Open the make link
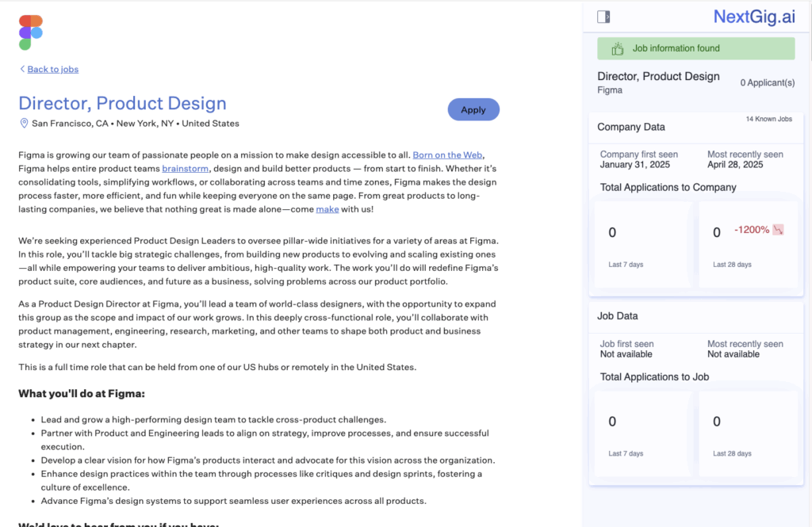 (x=327, y=209)
